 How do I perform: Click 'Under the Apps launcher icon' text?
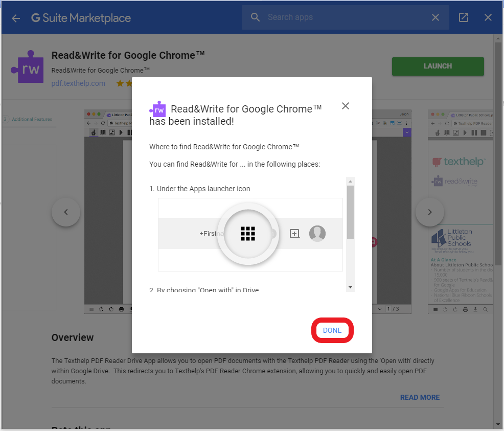(x=203, y=189)
